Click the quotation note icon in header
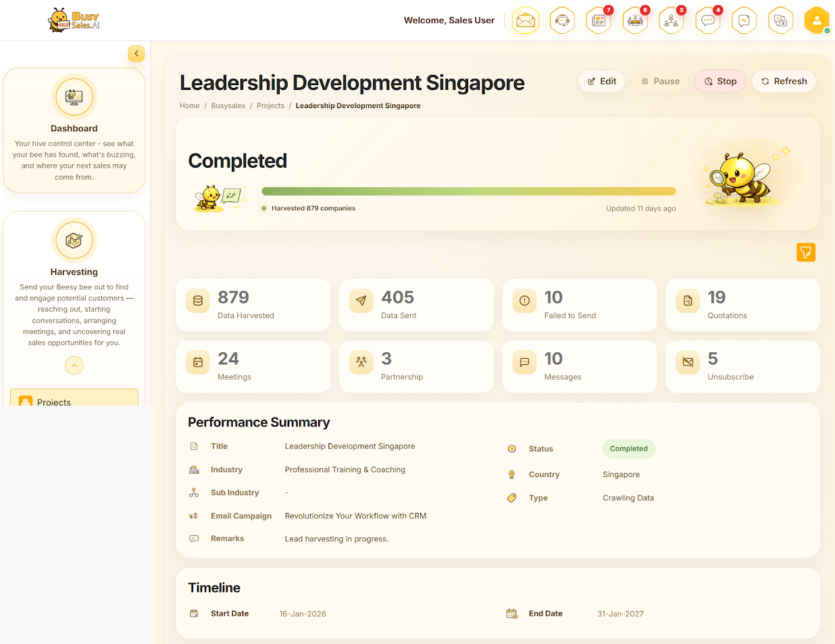 744,20
